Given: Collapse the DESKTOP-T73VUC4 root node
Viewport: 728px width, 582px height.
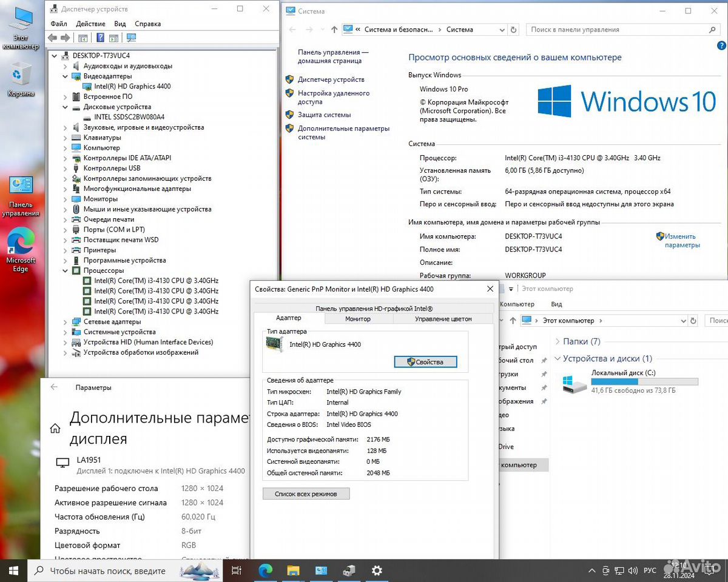Looking at the screenshot, I should click(55, 56).
